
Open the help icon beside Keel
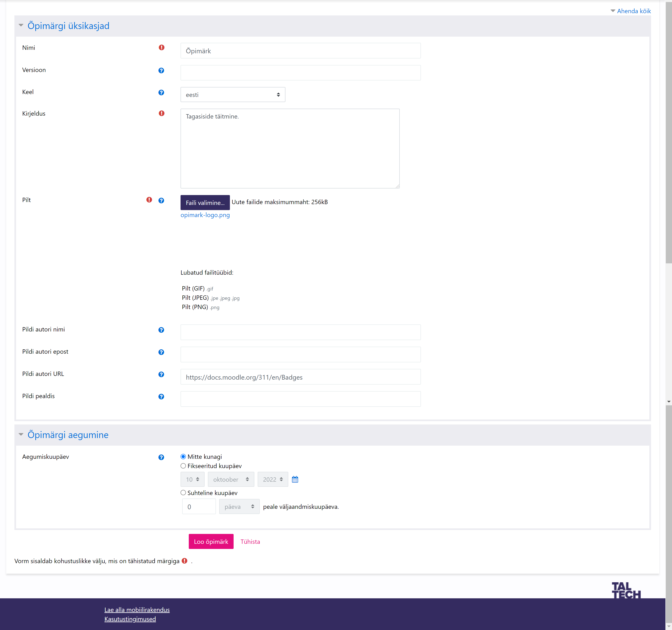tap(161, 92)
